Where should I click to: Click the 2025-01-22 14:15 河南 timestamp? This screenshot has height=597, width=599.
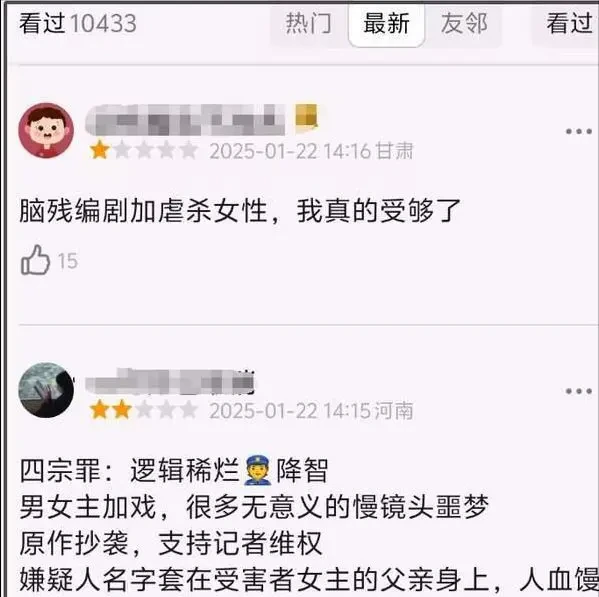[x=311, y=411]
